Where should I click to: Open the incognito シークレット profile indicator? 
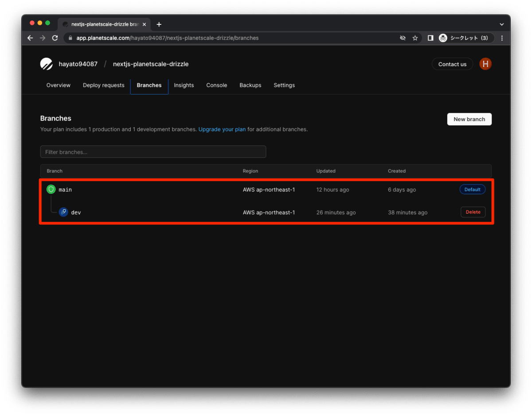[x=465, y=38]
